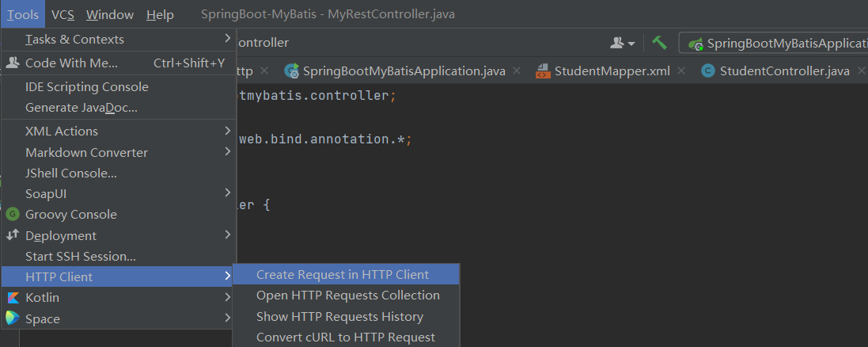Choose Code With Me menu entry
868x347 pixels.
coord(119,63)
